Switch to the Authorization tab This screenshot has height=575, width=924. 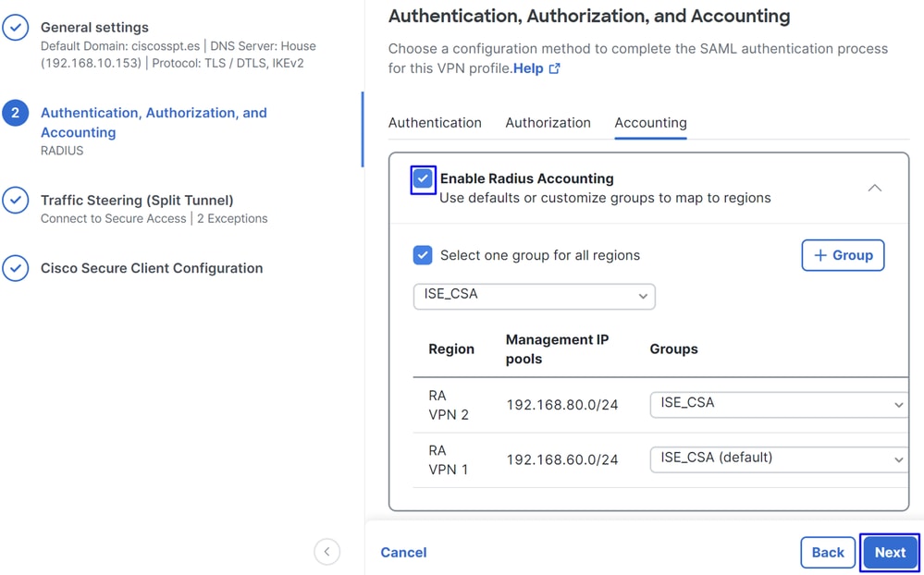pyautogui.click(x=548, y=123)
